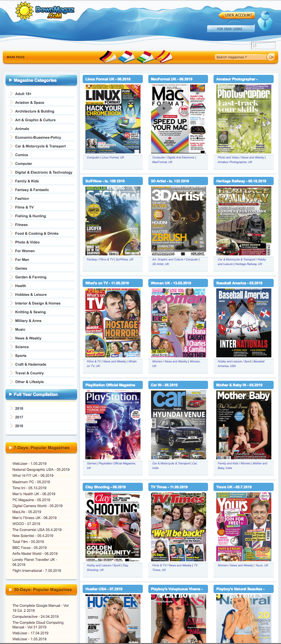Image resolution: width=281 pixels, height=644 pixels.
Task: Open PlayStation Official Magazine cover thumbnail
Action: point(113,425)
